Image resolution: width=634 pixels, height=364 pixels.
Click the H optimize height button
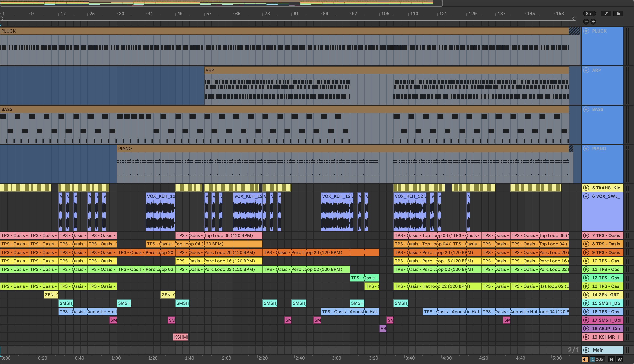tap(612, 359)
